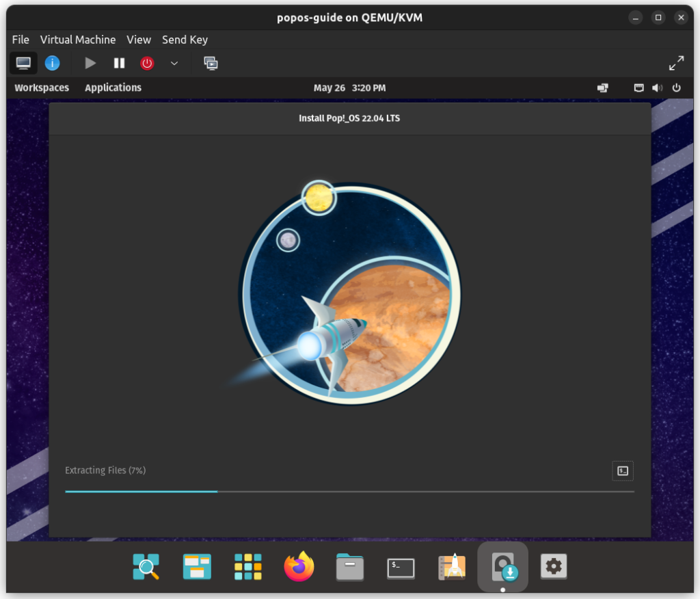700x599 pixels.
Task: Open the launcher search dock icon
Action: [146, 566]
